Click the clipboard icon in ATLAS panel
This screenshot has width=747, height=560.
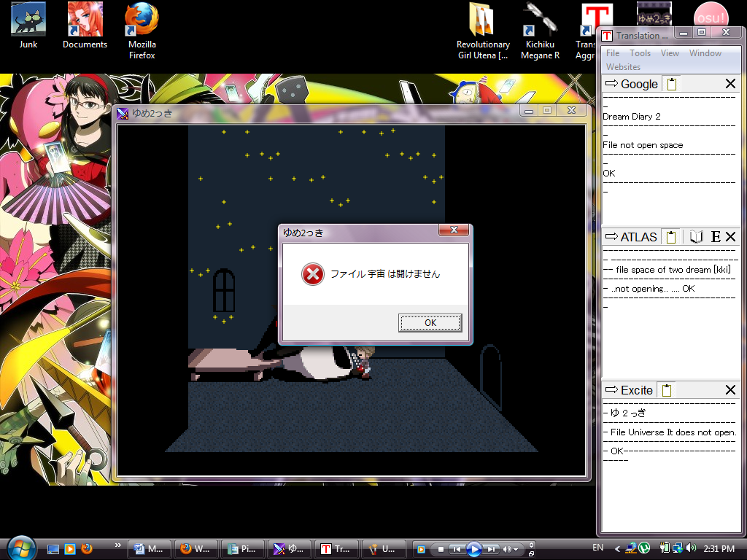coord(671,237)
